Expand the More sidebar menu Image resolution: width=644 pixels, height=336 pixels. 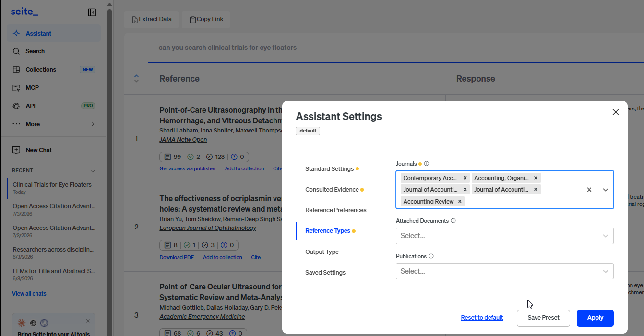click(54, 124)
